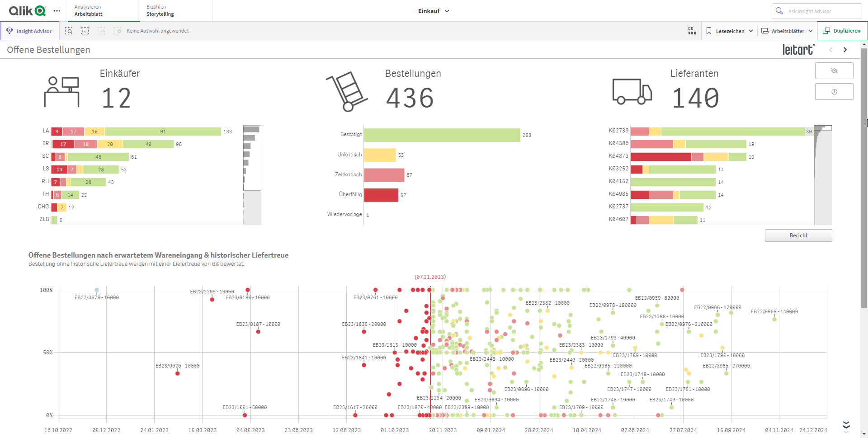868x438 pixels.
Task: Click the Einkäufer chart mini scrollbar
Action: (252, 158)
